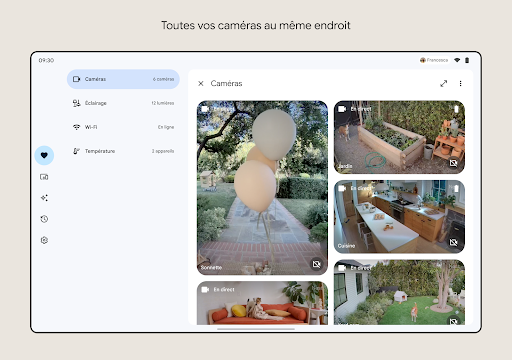
Task: Open the Francesca account profile chip
Action: click(x=434, y=60)
